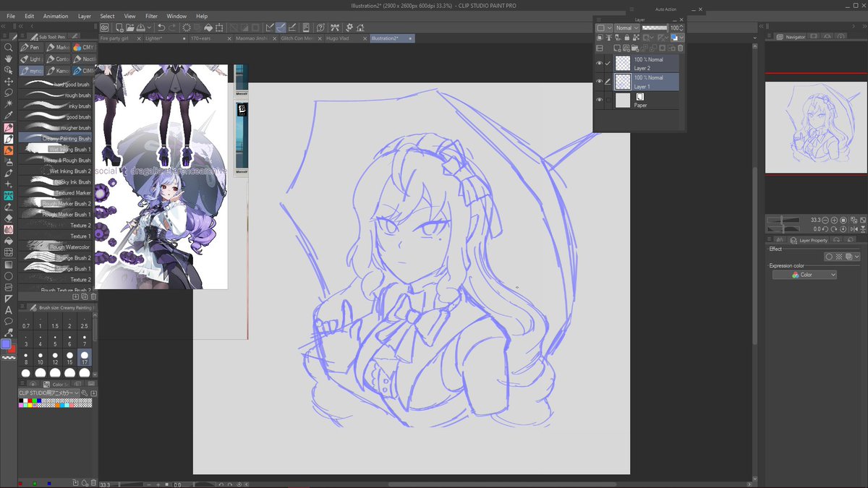
Task: Delete layer with the trash icon in Layer panel
Action: coord(680,48)
